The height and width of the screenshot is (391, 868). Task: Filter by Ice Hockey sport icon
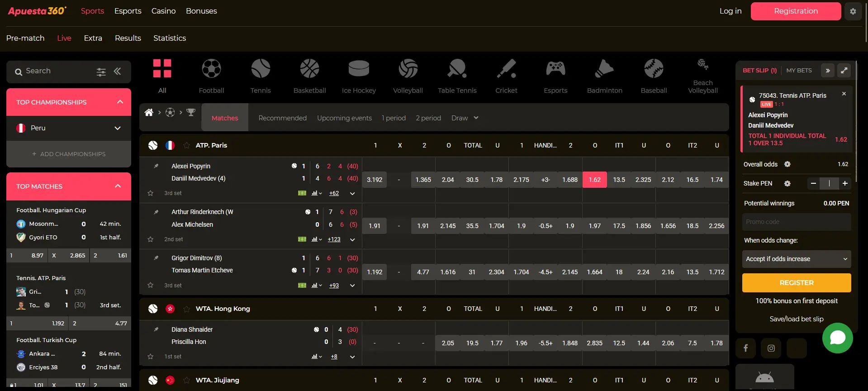pos(359,68)
